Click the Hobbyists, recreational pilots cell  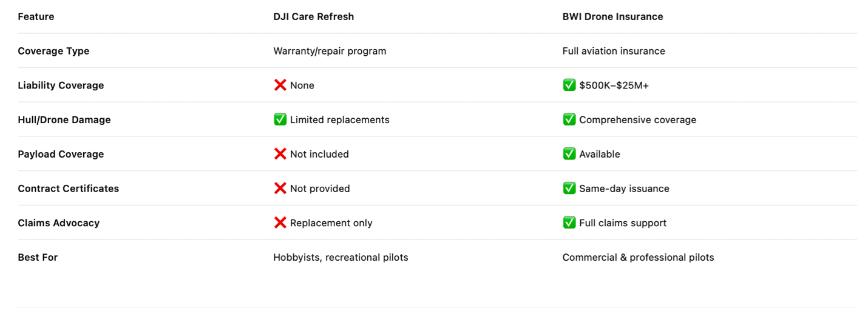click(x=341, y=258)
